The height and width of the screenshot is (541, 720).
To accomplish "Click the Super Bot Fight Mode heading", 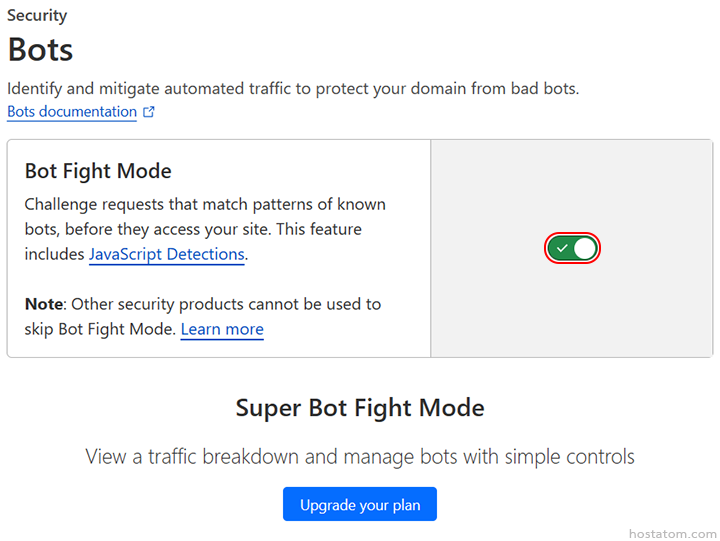I will 360,408.
